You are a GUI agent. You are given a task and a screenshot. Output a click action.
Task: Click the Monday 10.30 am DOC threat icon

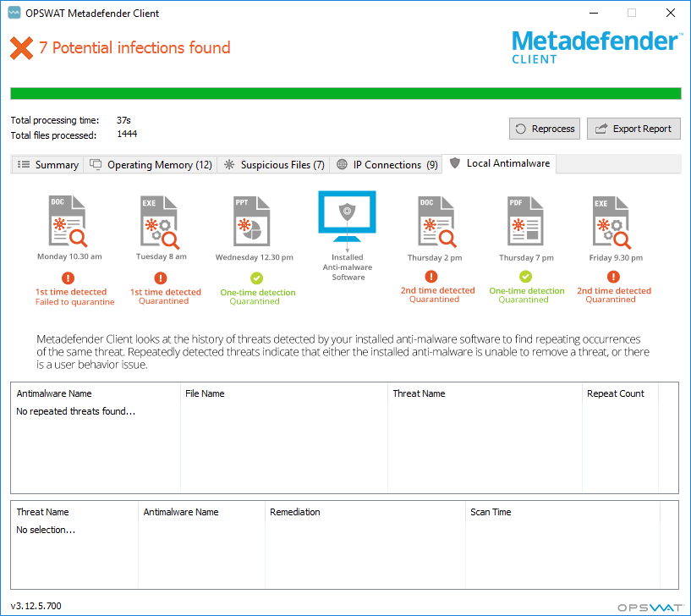tap(68, 221)
